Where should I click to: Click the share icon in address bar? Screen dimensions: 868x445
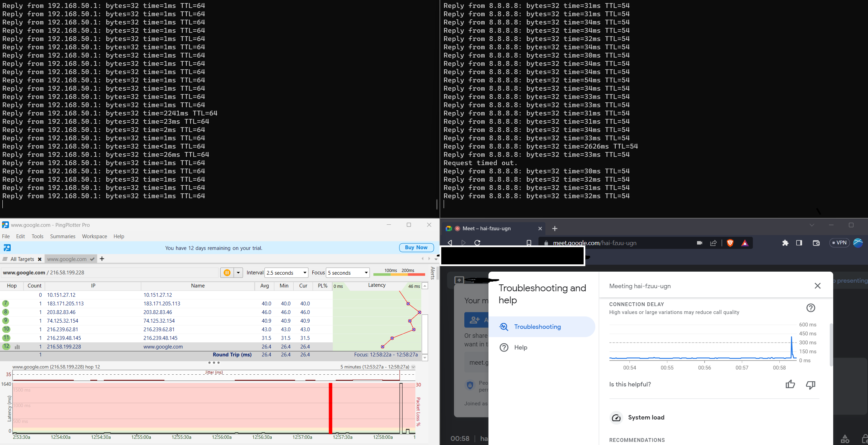(x=714, y=243)
